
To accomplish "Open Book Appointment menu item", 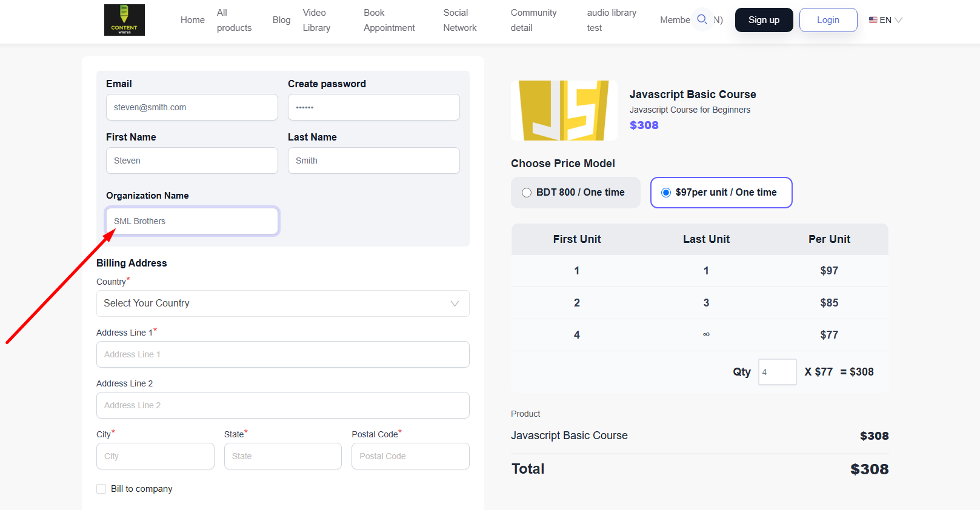I will 389,20.
